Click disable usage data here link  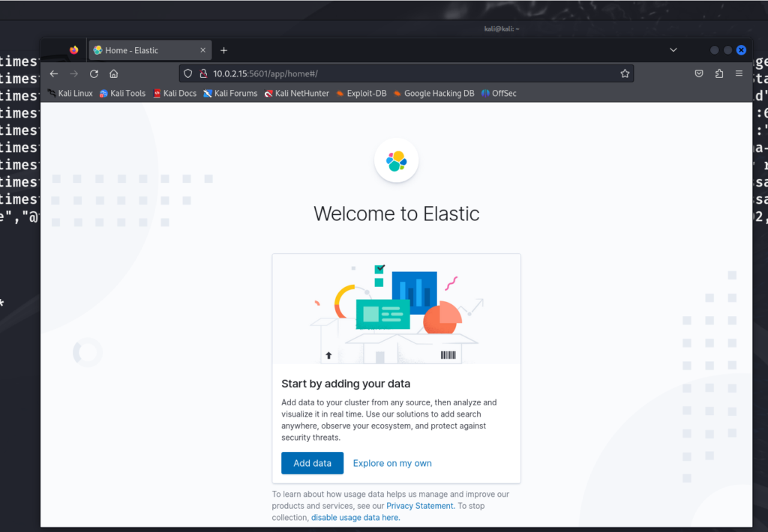(355, 517)
